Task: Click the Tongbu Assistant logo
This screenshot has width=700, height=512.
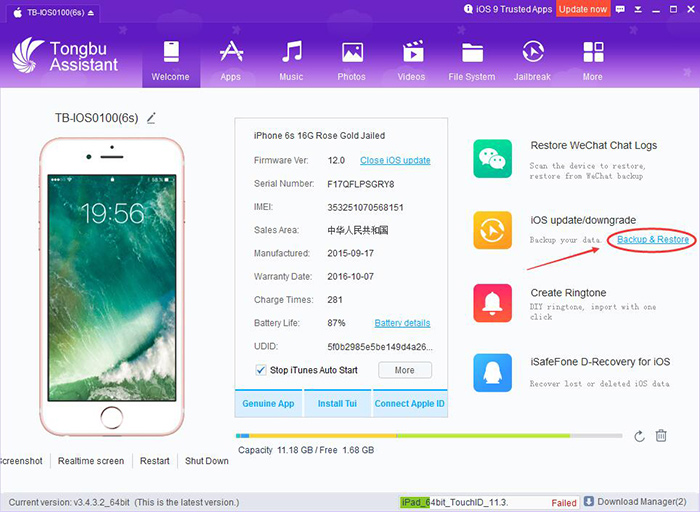Action: point(65,56)
